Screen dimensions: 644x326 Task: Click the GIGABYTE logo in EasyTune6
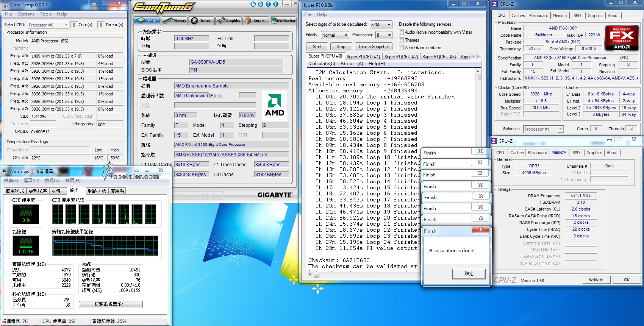point(275,195)
